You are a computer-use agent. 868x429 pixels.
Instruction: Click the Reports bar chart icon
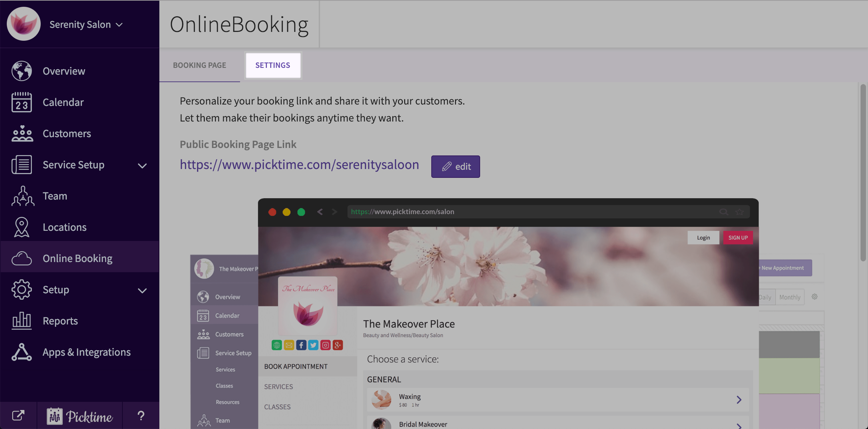coord(22,321)
